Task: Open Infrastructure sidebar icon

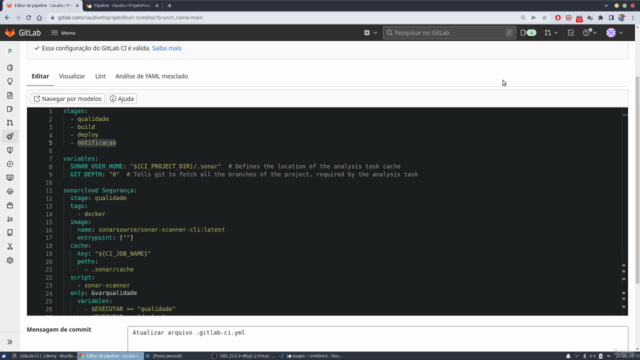Action: pos(10,191)
